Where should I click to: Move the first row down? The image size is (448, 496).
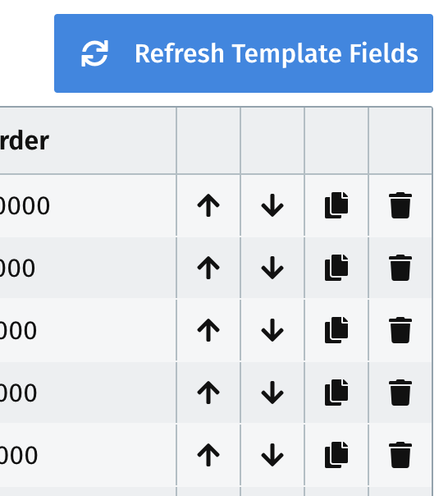click(272, 205)
